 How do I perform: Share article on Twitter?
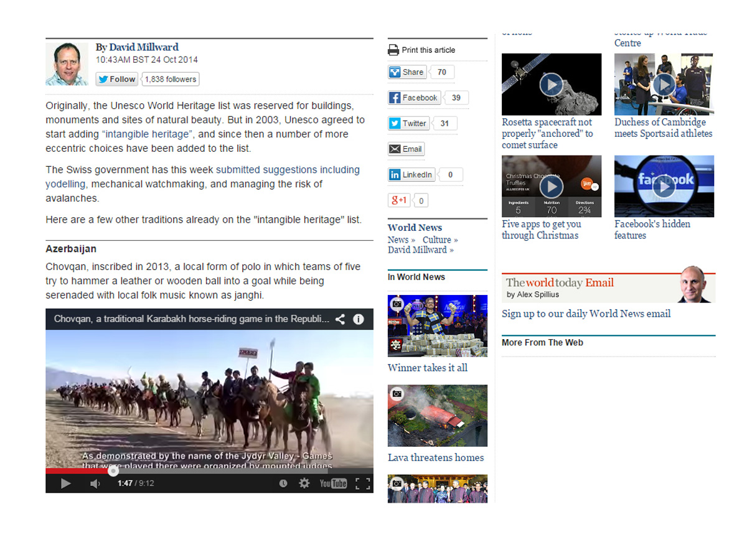408,123
